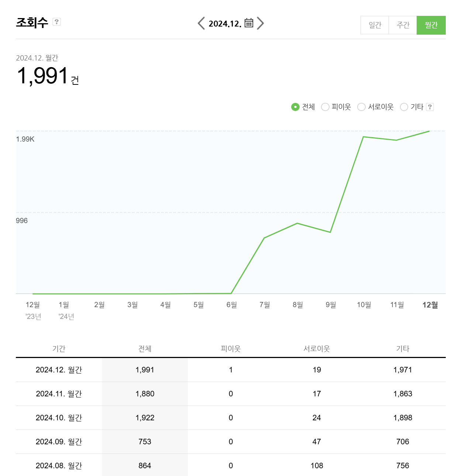Enable the 서로이웃 radio filter
This screenshot has height=476, width=455.
click(362, 107)
